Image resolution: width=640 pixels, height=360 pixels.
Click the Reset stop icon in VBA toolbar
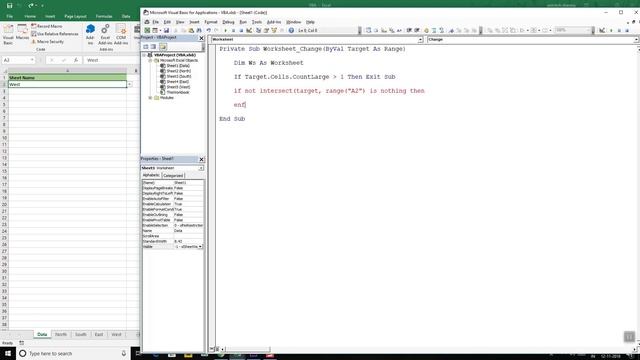pos(241,31)
